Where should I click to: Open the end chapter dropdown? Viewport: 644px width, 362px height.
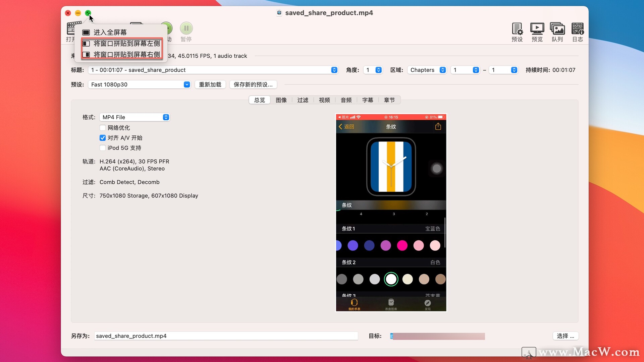pyautogui.click(x=503, y=70)
